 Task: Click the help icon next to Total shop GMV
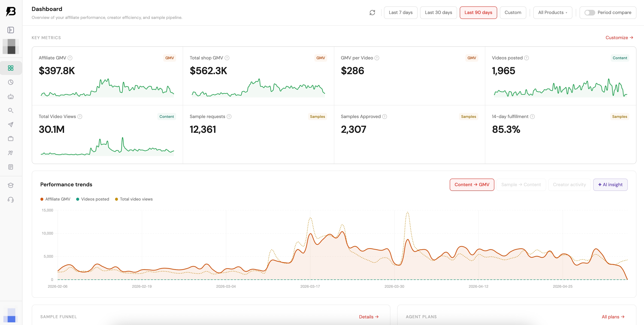click(x=227, y=58)
